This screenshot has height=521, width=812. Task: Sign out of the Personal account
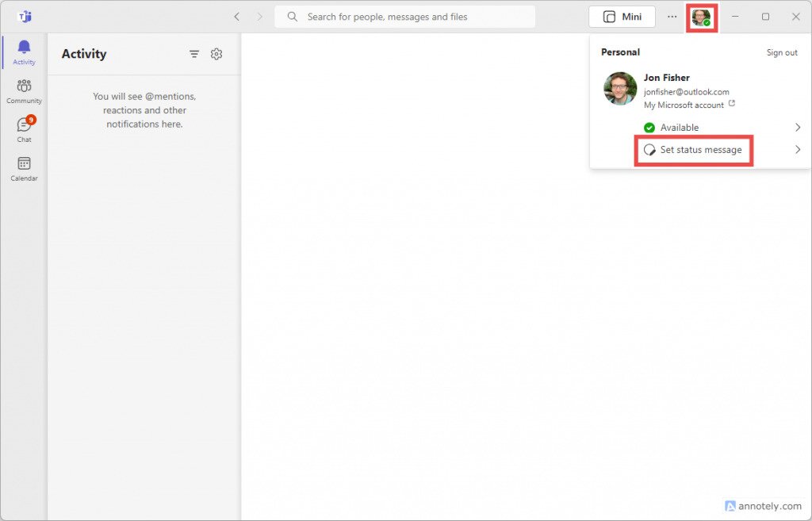(782, 52)
